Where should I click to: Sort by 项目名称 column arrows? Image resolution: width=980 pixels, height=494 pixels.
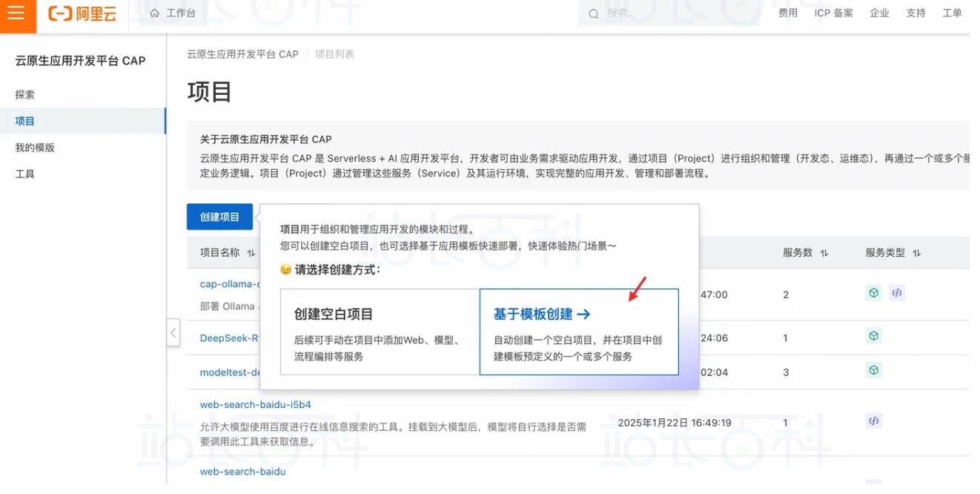click(x=251, y=253)
